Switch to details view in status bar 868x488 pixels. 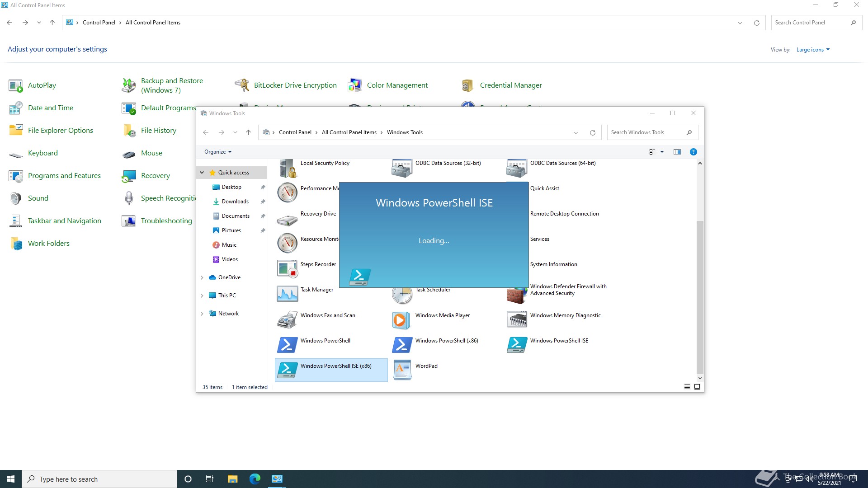(687, 387)
